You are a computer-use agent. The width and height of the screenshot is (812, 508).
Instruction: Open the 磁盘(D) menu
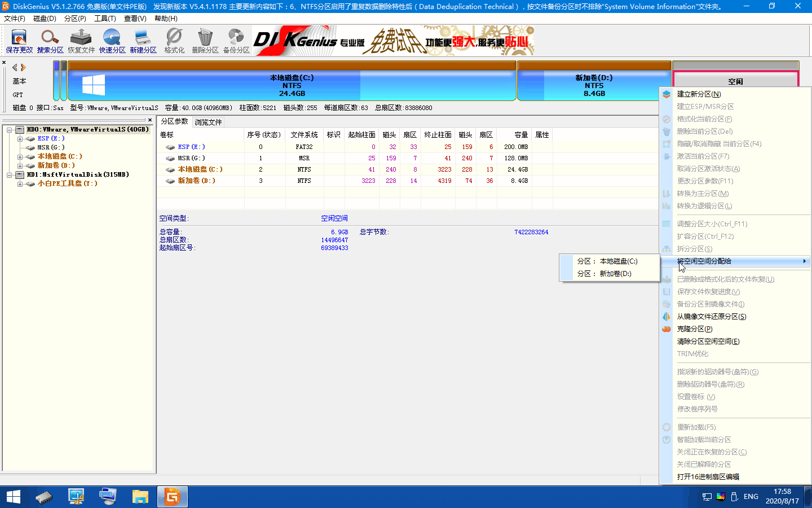point(45,19)
